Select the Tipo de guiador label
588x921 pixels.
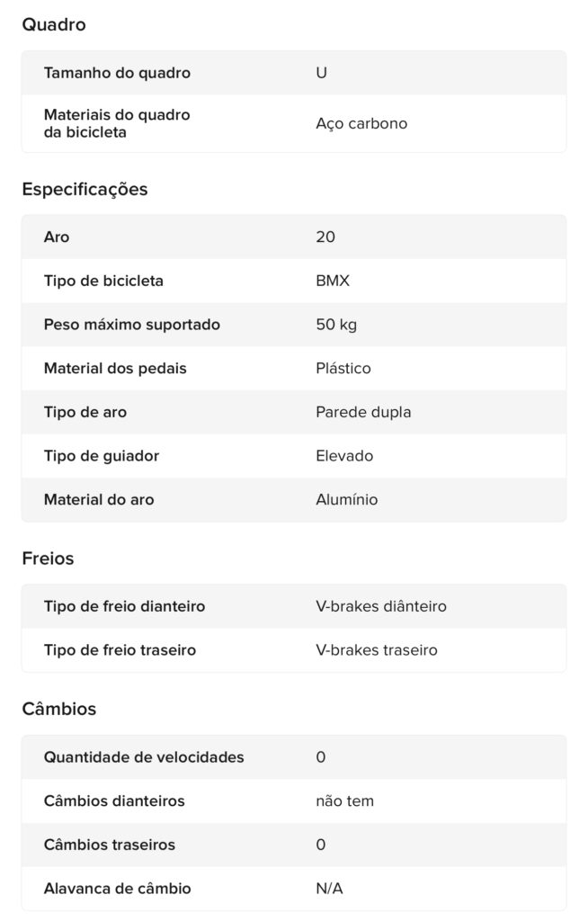102,456
